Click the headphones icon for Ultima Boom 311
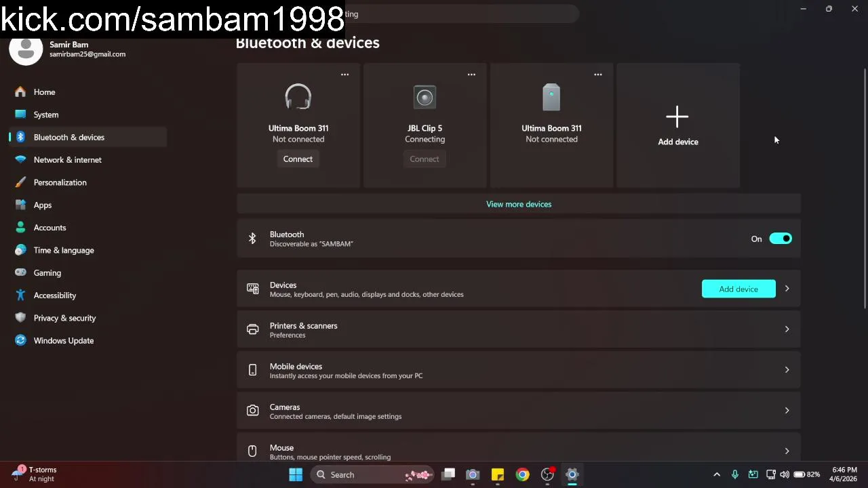Viewport: 868px width, 488px height. (x=298, y=97)
